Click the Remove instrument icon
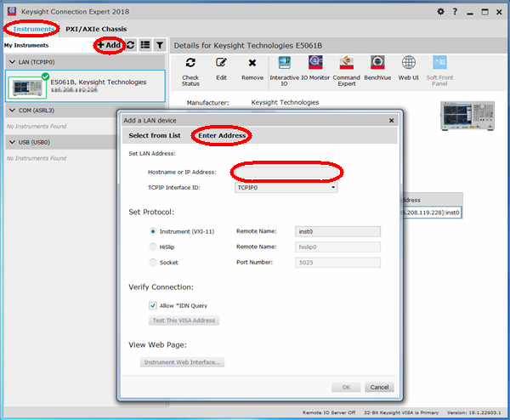 click(x=252, y=62)
